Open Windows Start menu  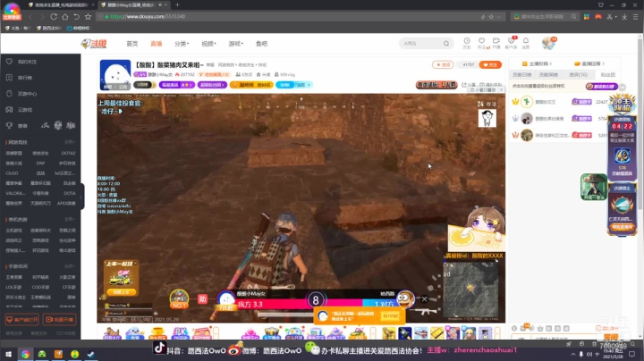click(x=8, y=354)
